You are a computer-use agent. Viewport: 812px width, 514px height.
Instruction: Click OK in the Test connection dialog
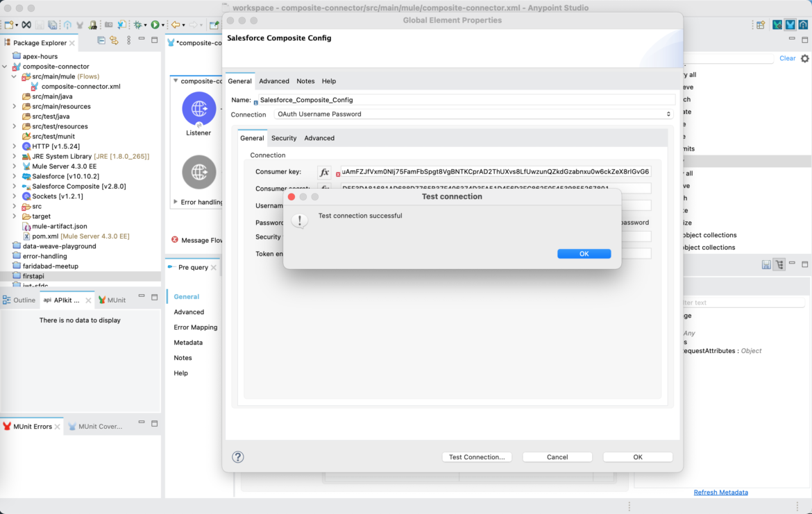click(584, 253)
